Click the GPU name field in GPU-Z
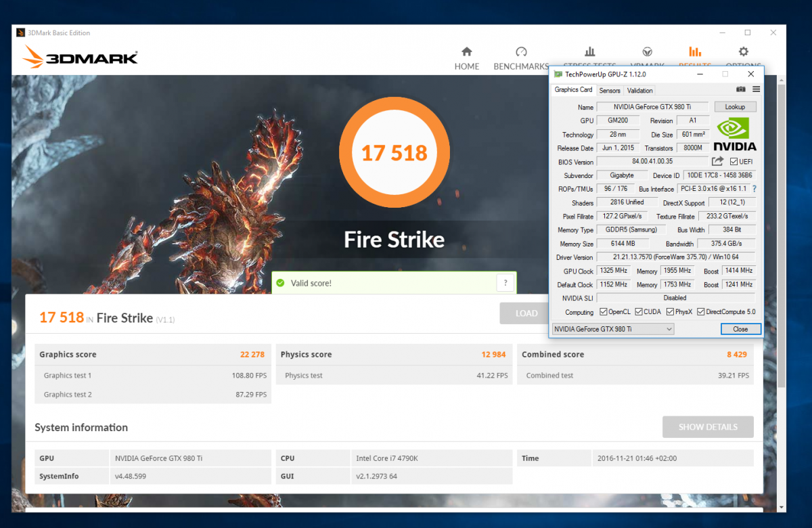The image size is (812, 528). coord(652,107)
